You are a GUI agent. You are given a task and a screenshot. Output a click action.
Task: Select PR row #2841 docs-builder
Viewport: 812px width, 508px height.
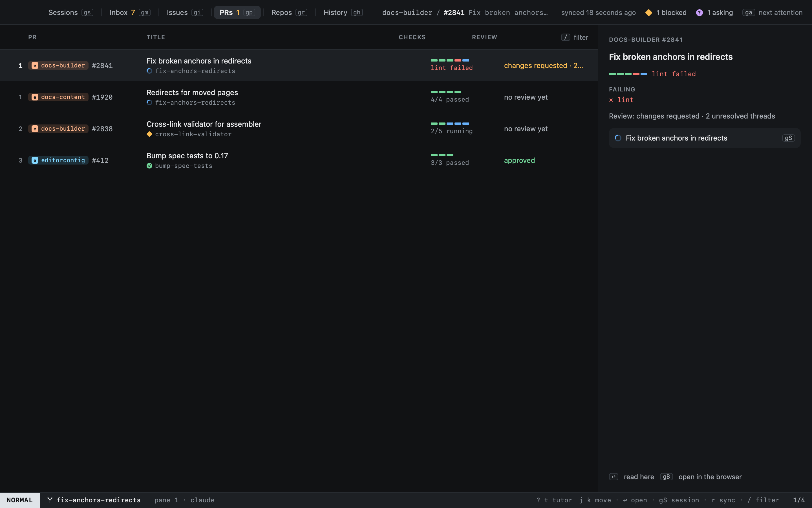[x=299, y=65]
